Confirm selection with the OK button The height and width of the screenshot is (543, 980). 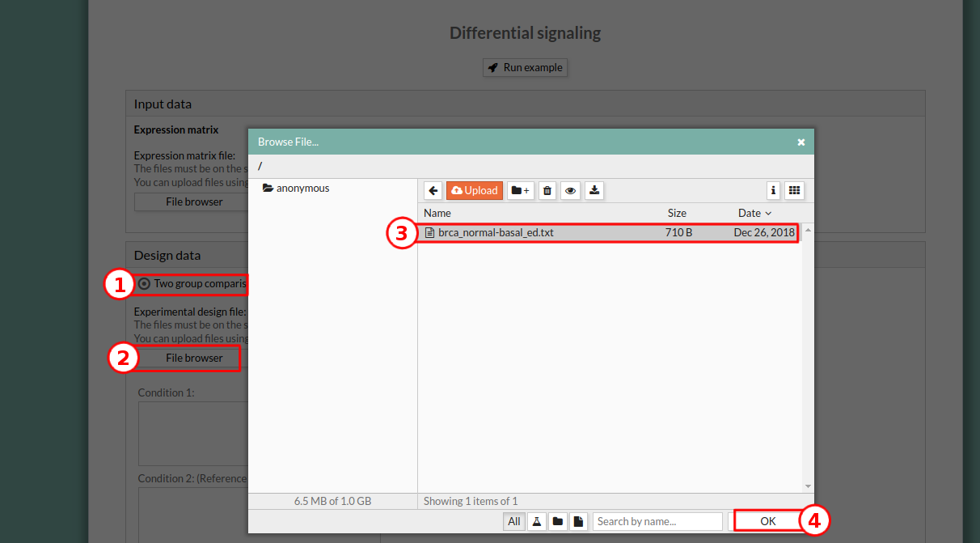[767, 522]
